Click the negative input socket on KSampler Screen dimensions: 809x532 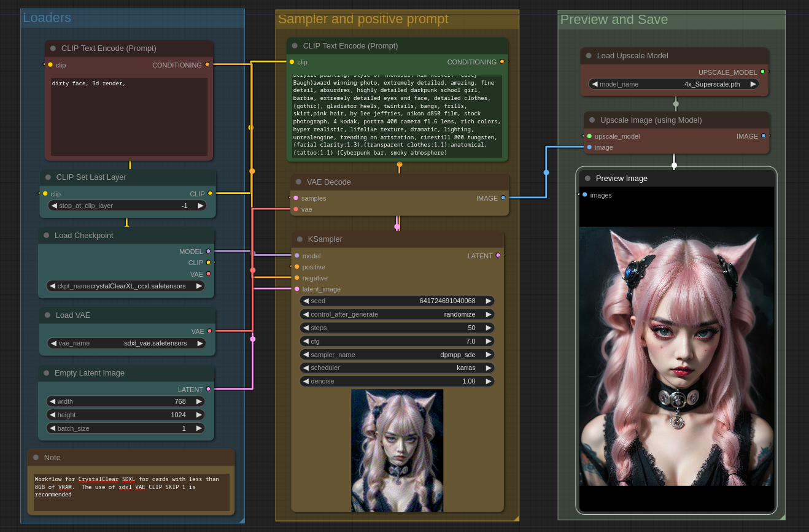click(x=297, y=278)
